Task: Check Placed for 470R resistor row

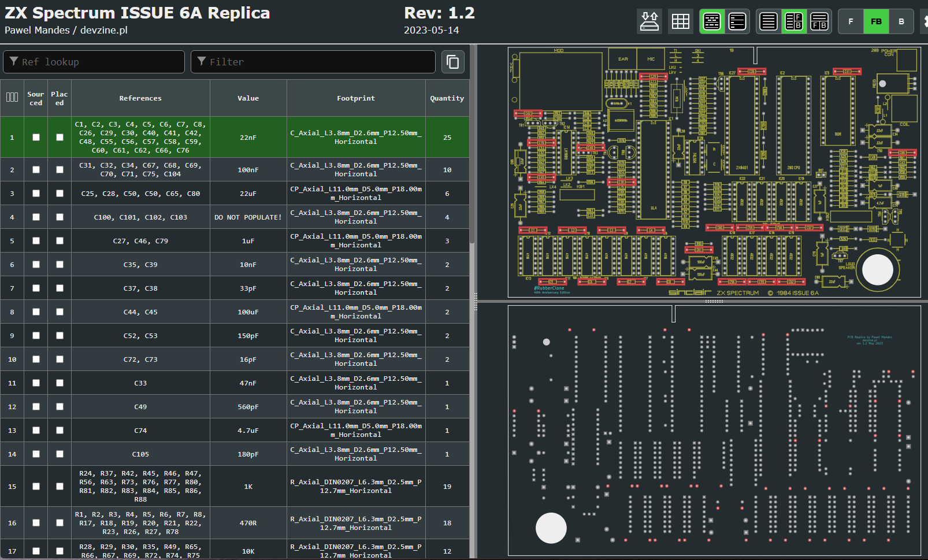Action: click(x=60, y=522)
